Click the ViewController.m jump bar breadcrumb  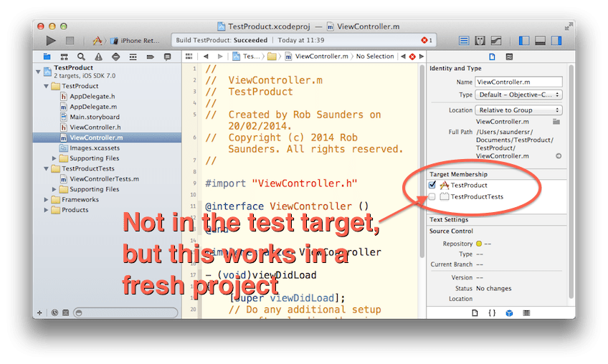[317, 57]
